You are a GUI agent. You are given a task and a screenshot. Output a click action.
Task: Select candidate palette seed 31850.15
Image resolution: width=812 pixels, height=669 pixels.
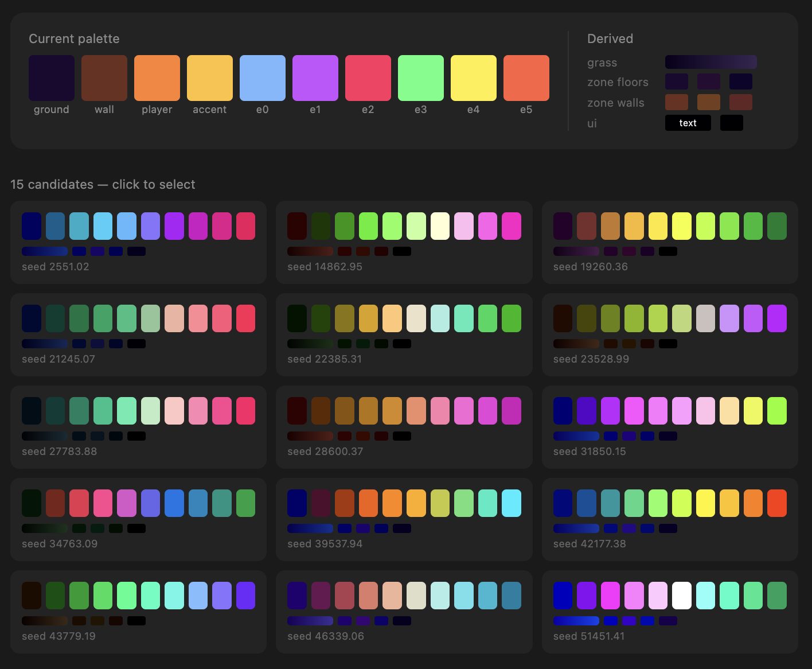(669, 427)
